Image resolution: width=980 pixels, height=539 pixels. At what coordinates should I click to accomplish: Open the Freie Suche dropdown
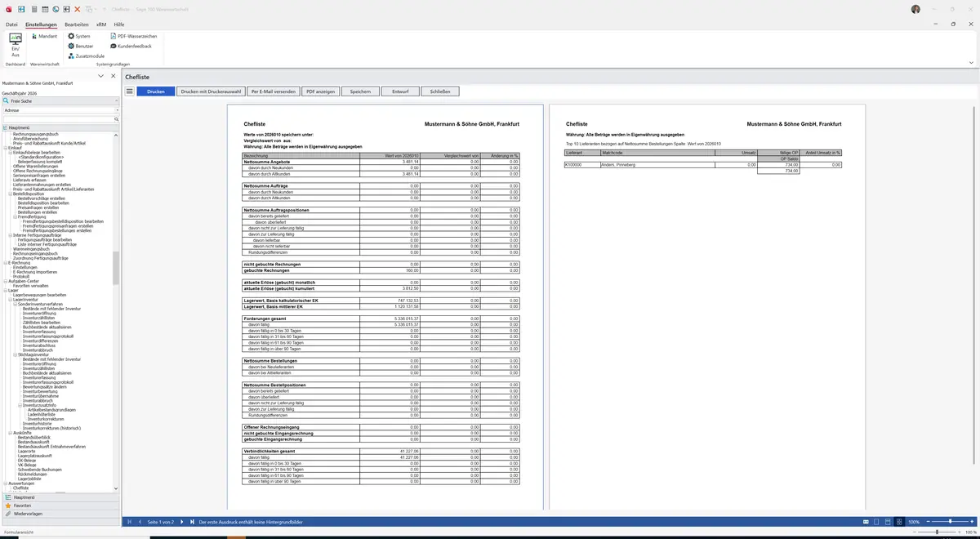pos(117,100)
